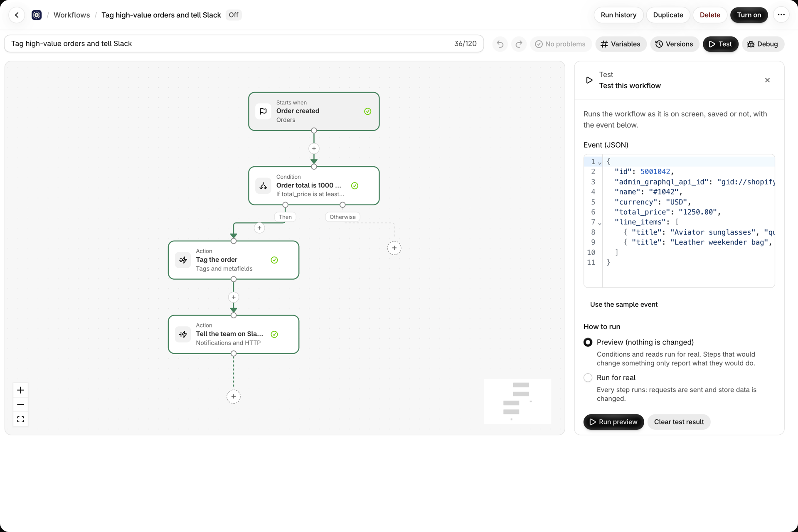Open the more options ellipsis menu

click(x=781, y=15)
